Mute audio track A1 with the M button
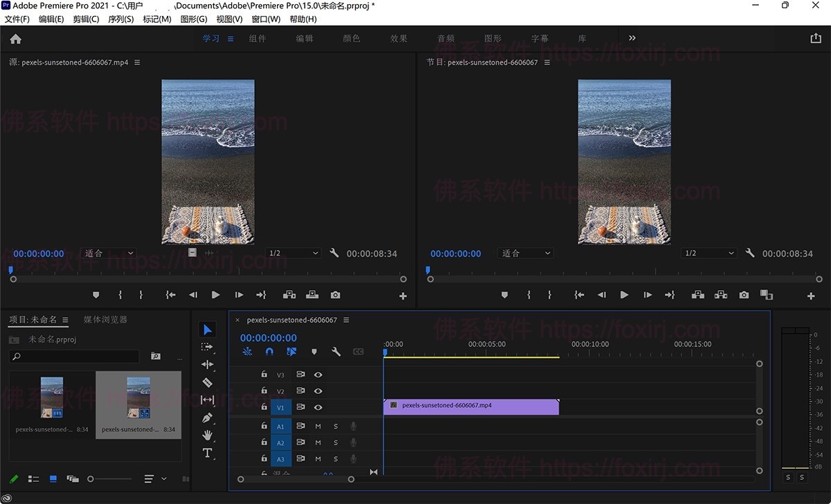The image size is (831, 504). pyautogui.click(x=318, y=426)
